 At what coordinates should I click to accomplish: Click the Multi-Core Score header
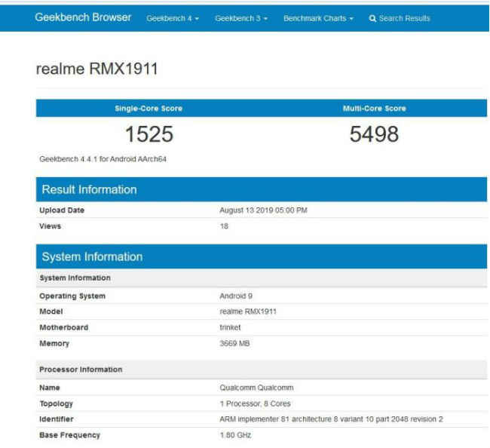(375, 109)
